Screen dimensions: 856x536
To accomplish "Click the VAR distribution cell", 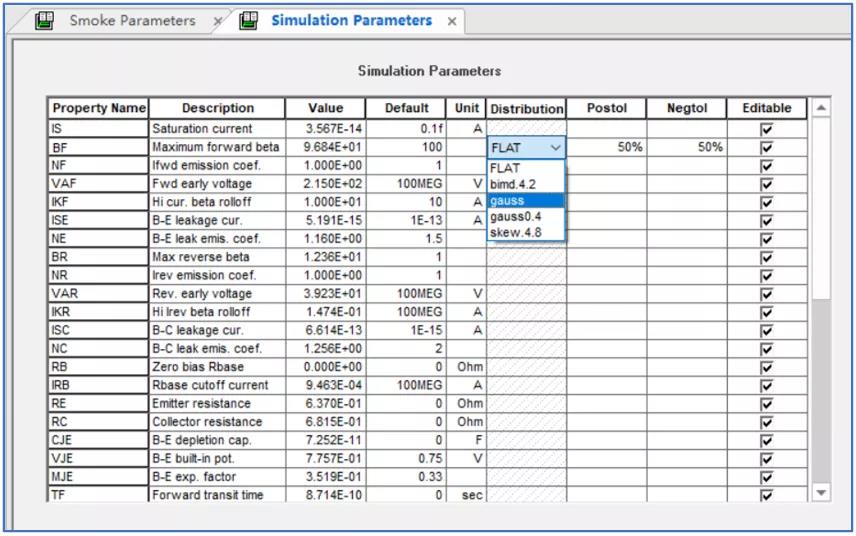I will 526,294.
